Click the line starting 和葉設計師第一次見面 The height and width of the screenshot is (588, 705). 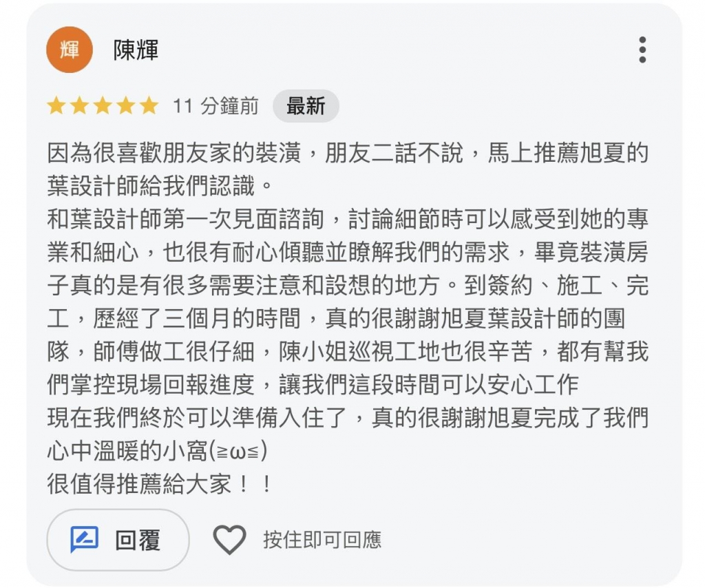(x=348, y=220)
